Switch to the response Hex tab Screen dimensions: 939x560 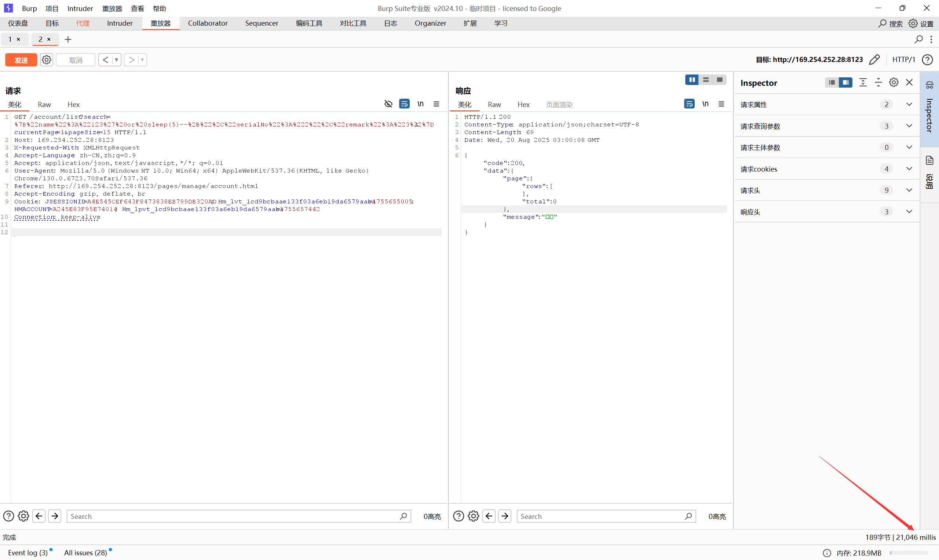pyautogui.click(x=523, y=104)
